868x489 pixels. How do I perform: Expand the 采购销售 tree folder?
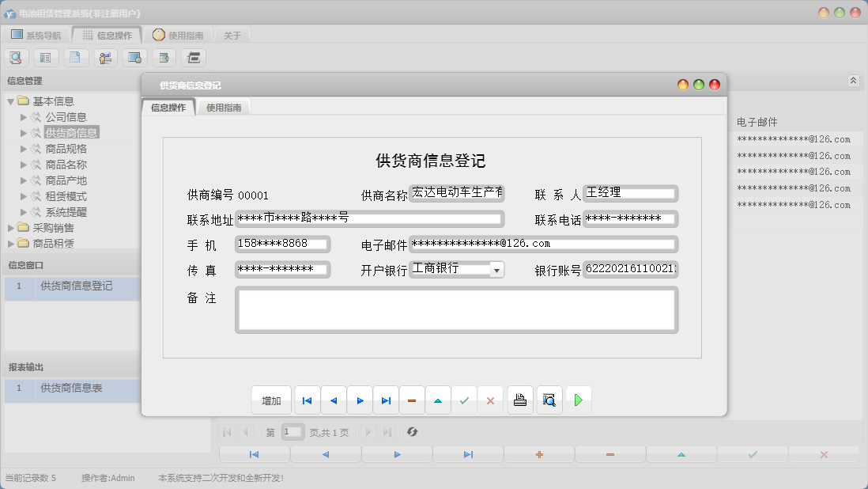(11, 228)
